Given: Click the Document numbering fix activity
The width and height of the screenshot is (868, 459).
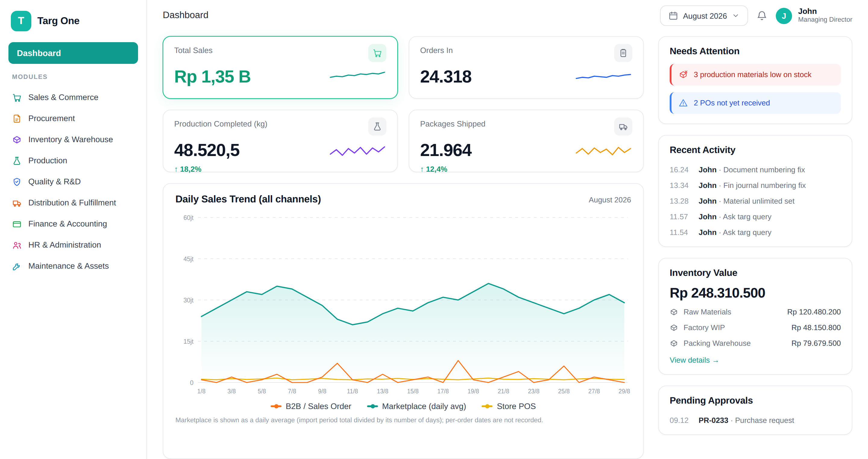Looking at the screenshot, I should click(x=755, y=170).
